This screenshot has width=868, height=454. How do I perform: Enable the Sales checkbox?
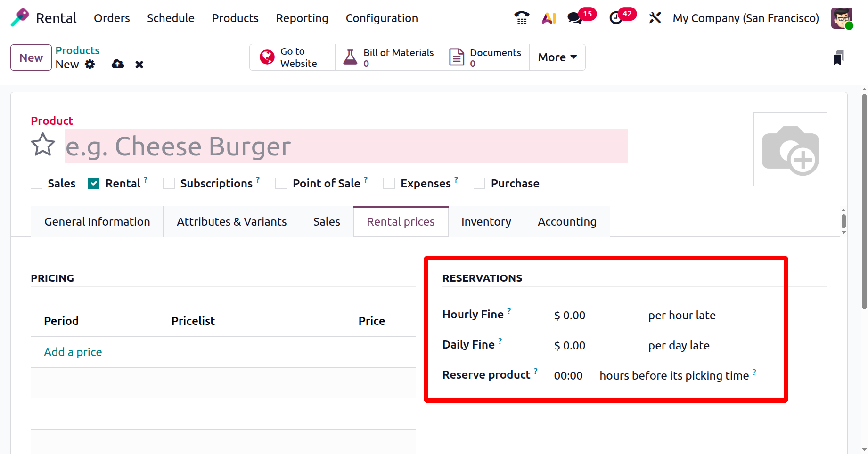click(37, 183)
